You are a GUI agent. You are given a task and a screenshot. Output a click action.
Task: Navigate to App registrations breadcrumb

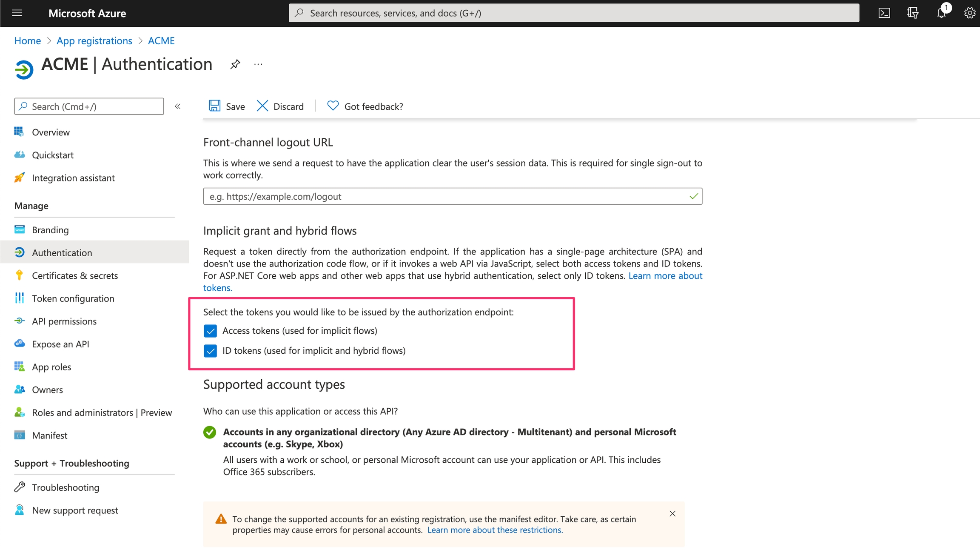(x=94, y=41)
